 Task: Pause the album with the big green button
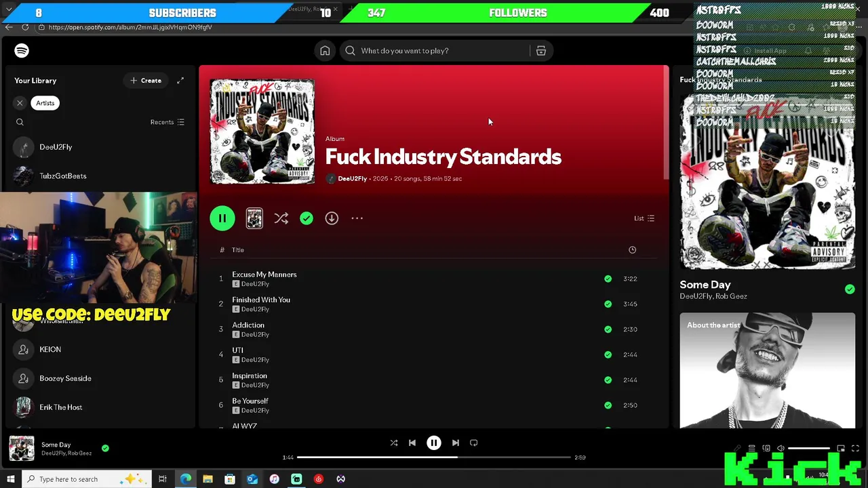pyautogui.click(x=222, y=218)
